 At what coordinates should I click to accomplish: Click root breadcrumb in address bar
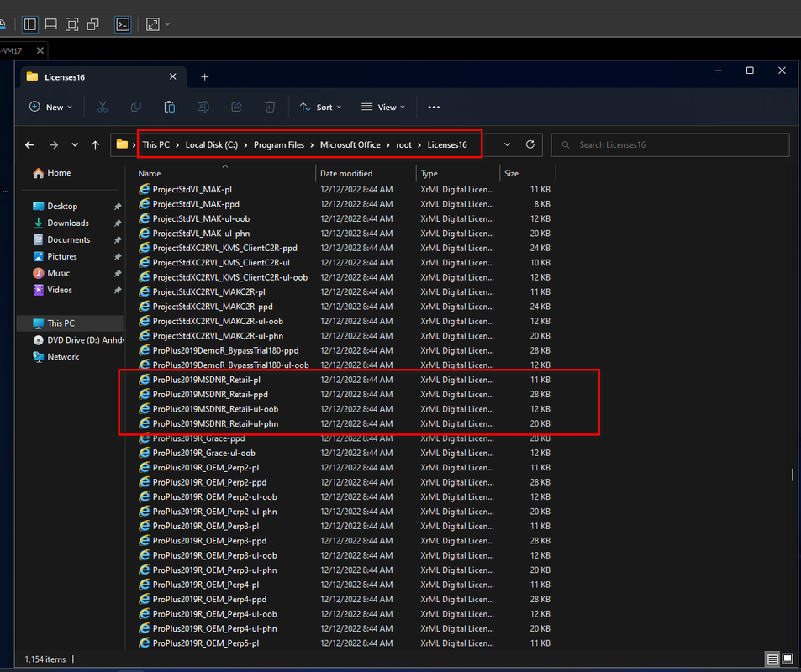[403, 145]
